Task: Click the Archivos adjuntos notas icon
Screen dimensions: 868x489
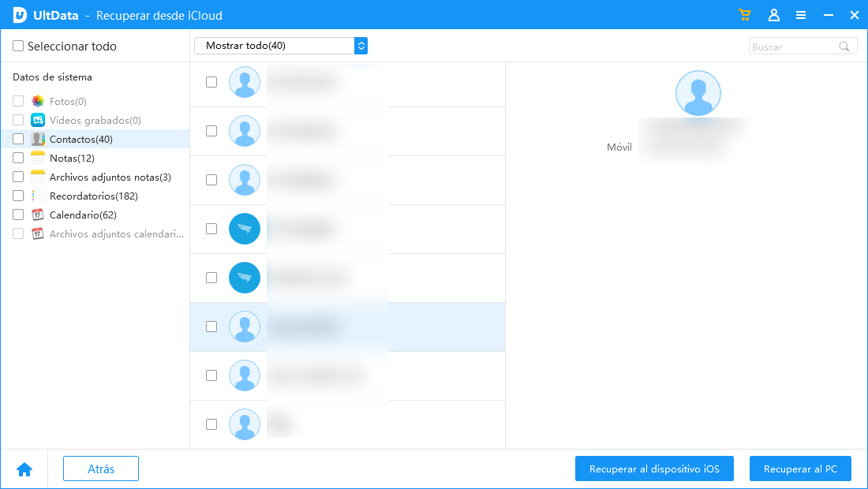Action: (38, 177)
